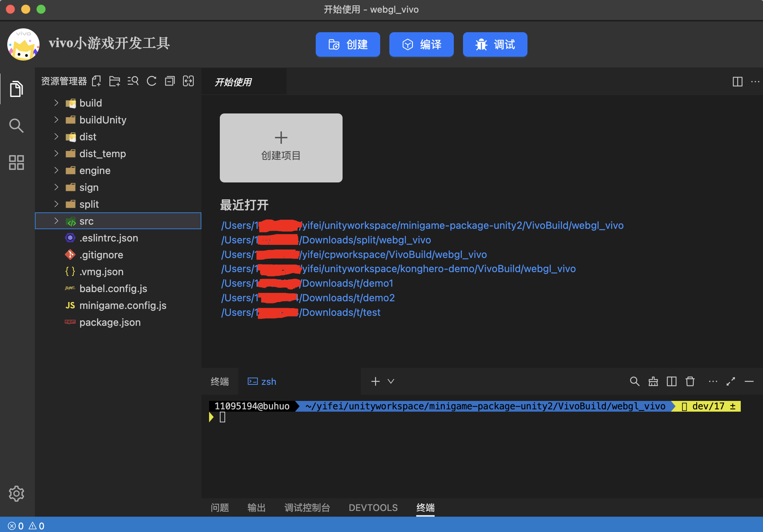Click the terminal input cursor line

pos(222,417)
